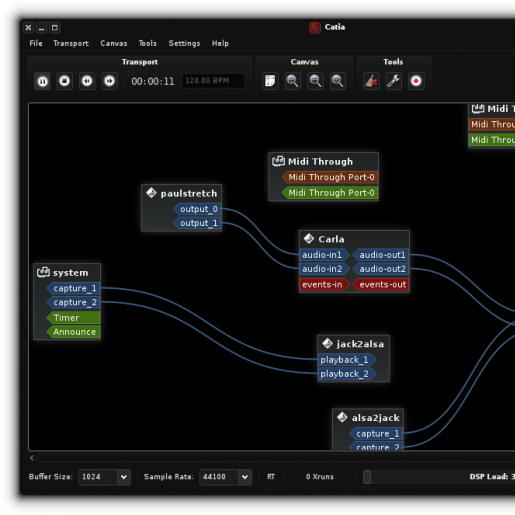Click the 120.00 BPM field
The height and width of the screenshot is (515, 515).
pyautogui.click(x=213, y=81)
